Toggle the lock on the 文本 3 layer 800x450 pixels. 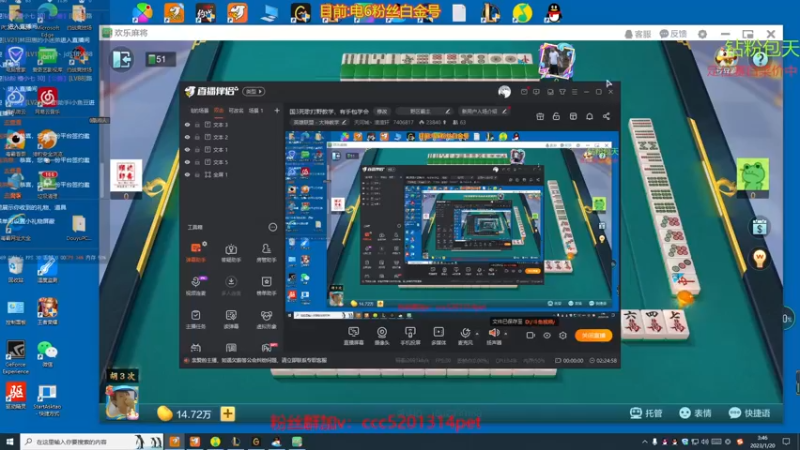pos(197,124)
